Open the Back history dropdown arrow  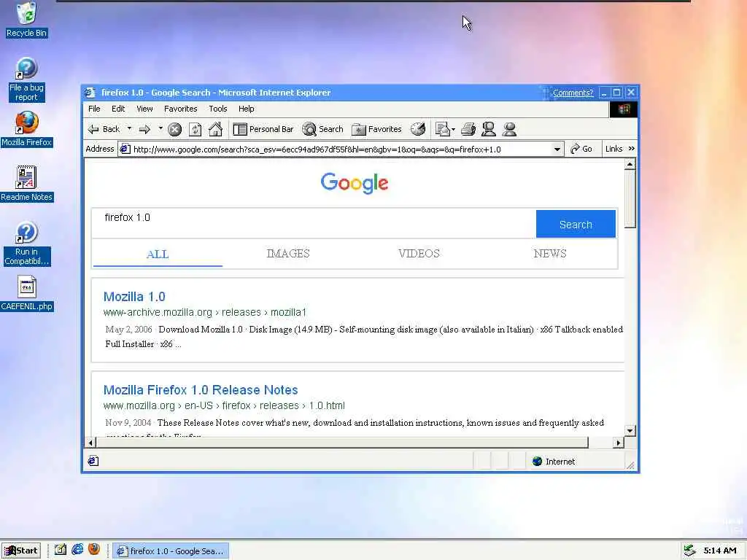pyautogui.click(x=129, y=128)
